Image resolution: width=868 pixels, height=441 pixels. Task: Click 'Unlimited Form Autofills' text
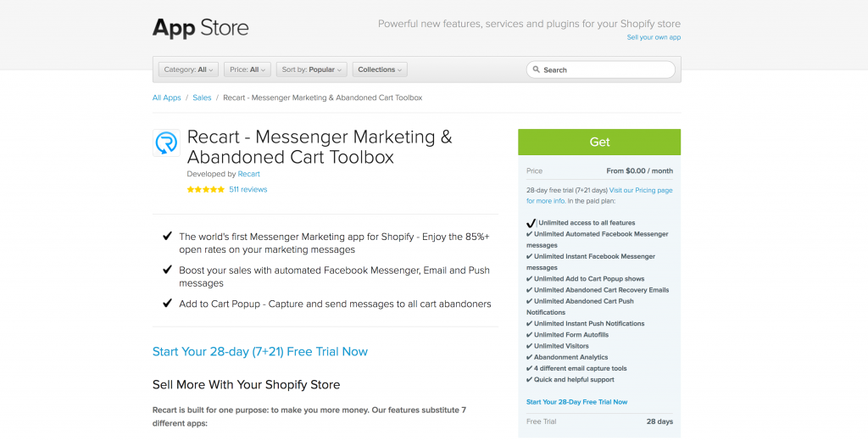[x=572, y=335]
